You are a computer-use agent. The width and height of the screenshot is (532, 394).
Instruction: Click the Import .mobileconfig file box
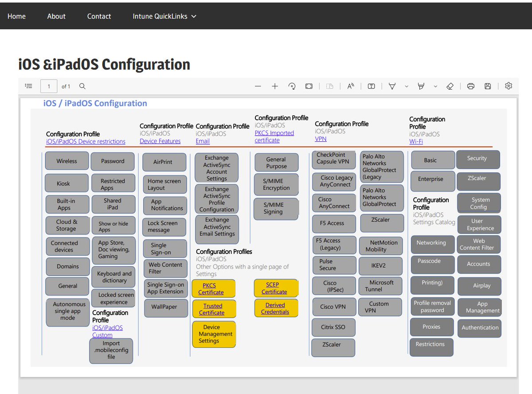(x=111, y=351)
